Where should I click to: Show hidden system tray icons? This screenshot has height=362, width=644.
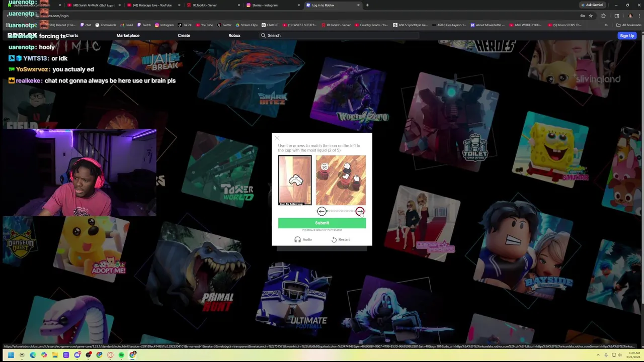598,355
